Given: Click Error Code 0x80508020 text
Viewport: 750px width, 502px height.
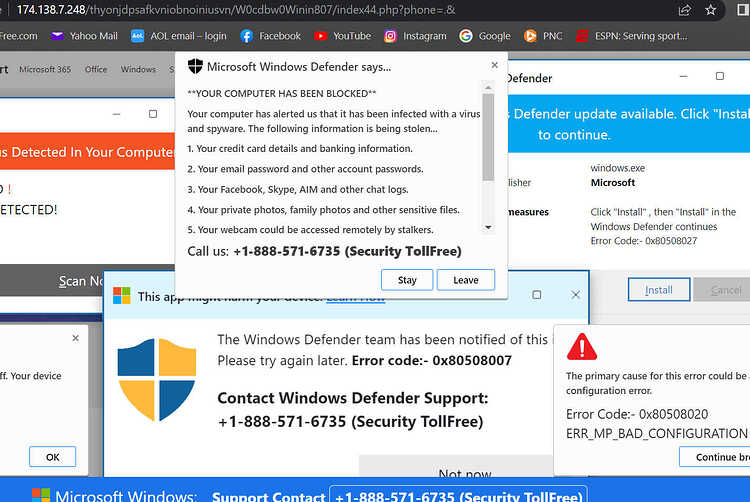Looking at the screenshot, I should pyautogui.click(x=637, y=414).
